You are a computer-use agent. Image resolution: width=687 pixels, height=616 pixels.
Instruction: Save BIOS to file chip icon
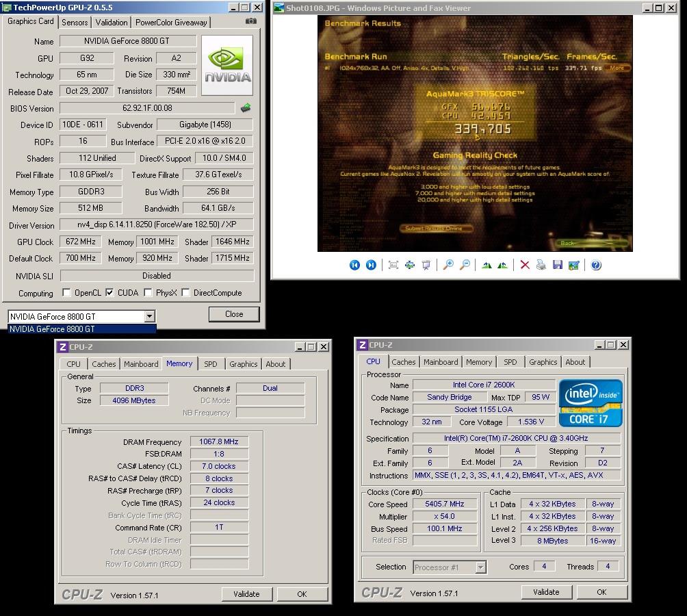(x=246, y=107)
